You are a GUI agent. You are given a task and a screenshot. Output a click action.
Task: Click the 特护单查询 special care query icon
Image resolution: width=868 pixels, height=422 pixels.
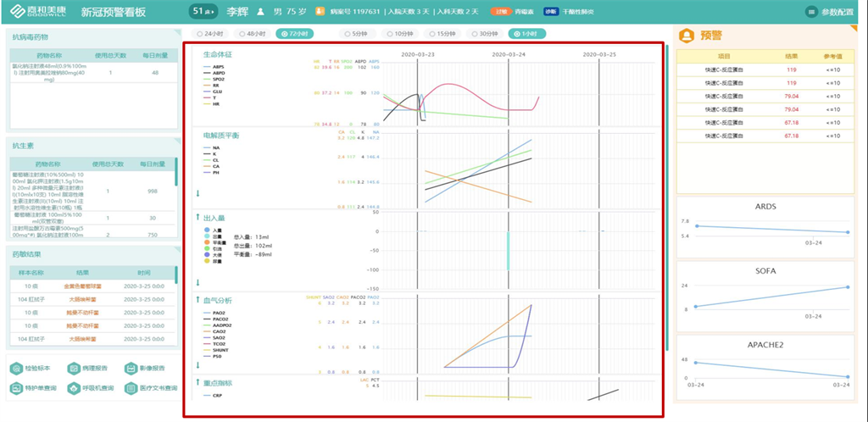point(18,388)
